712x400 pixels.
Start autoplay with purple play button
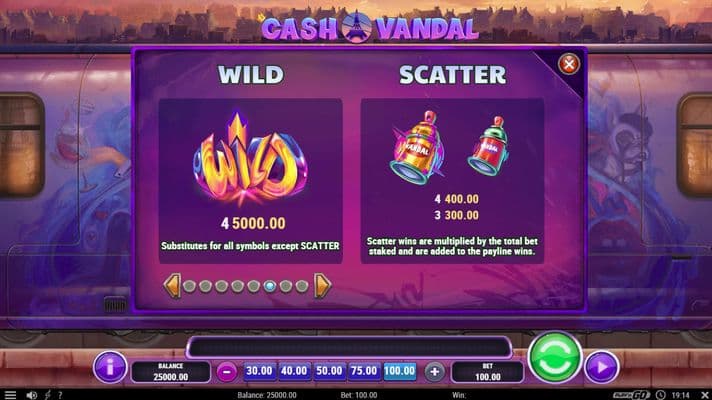coord(601,367)
